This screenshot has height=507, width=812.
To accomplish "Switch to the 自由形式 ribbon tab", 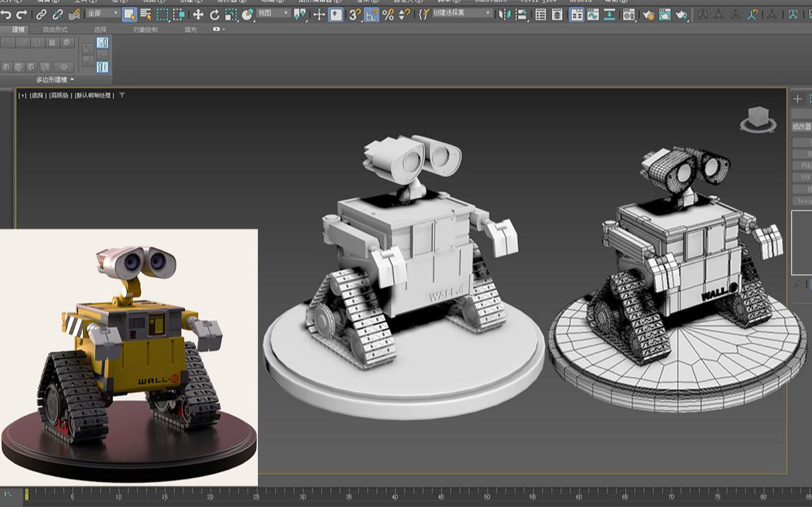I will [55, 29].
